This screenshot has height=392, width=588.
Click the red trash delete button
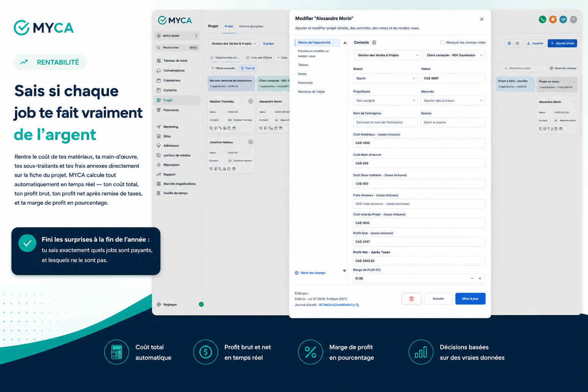411,299
